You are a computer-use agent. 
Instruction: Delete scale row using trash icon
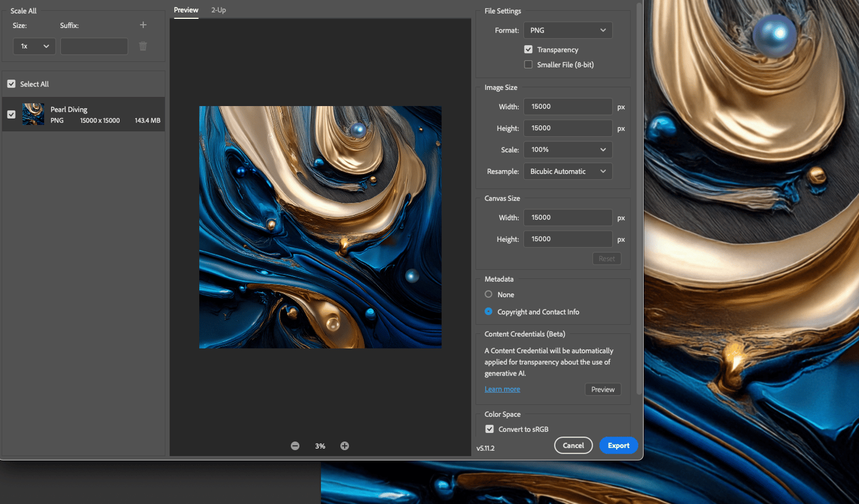143,46
